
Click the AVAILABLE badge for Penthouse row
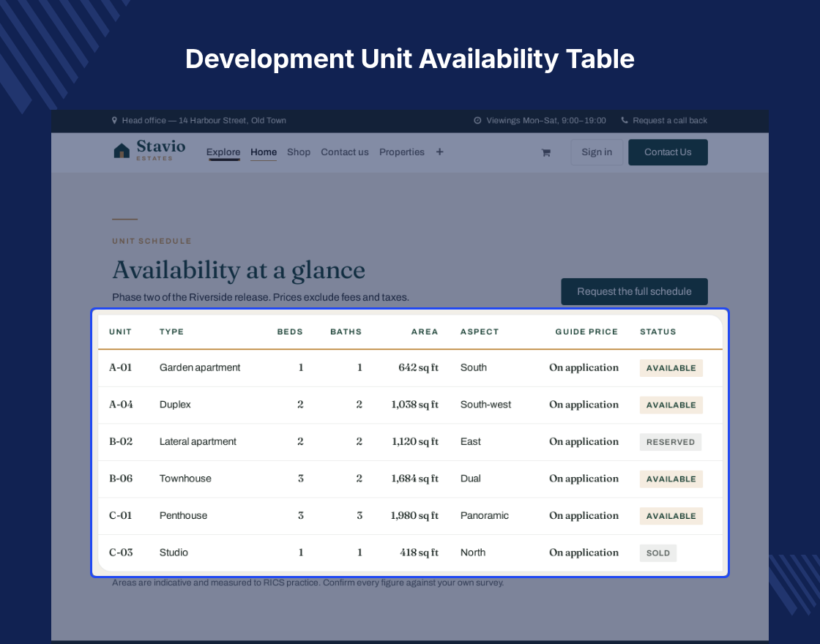(671, 516)
